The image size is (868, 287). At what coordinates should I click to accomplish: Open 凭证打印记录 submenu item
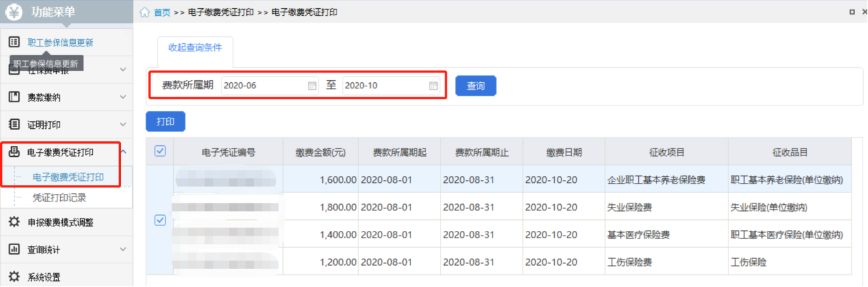pyautogui.click(x=60, y=198)
